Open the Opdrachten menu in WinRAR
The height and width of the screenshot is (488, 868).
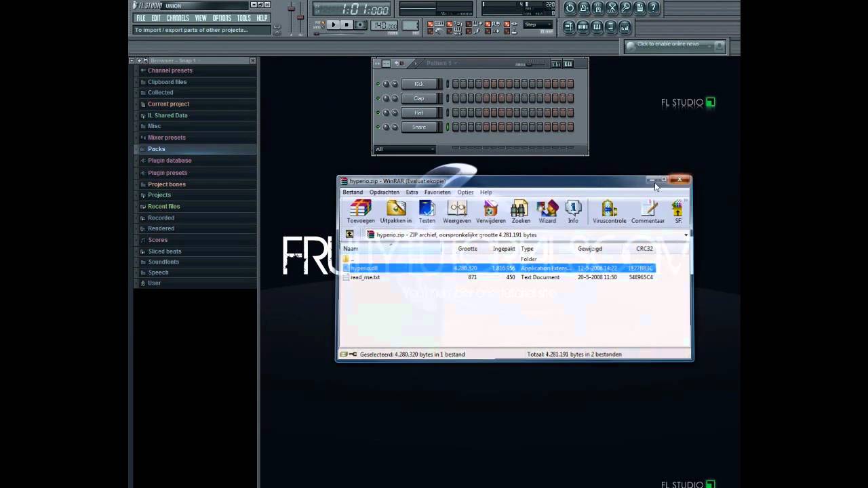click(x=384, y=192)
